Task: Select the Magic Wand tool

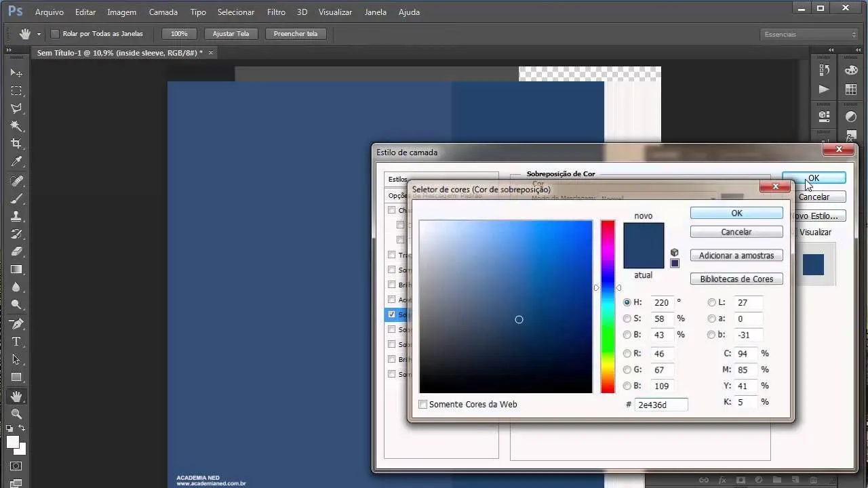Action: tap(16, 126)
